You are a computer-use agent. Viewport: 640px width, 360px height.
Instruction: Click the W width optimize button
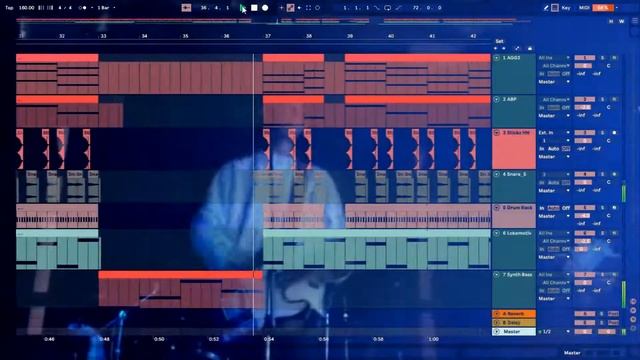point(622,21)
